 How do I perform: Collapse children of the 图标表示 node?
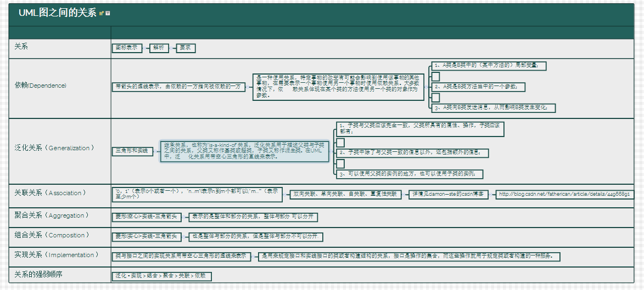point(145,48)
